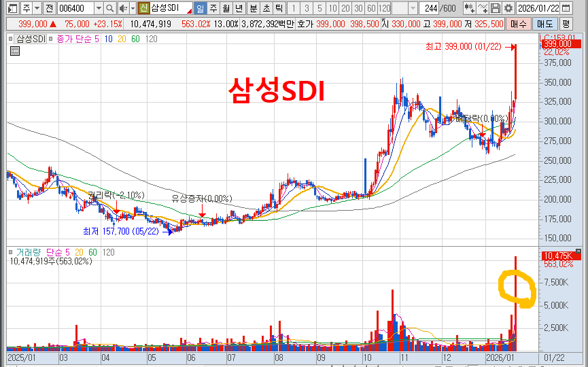The width and height of the screenshot is (588, 367).
Task: Select the 월 monthly chart period
Action: pyautogui.click(x=226, y=8)
